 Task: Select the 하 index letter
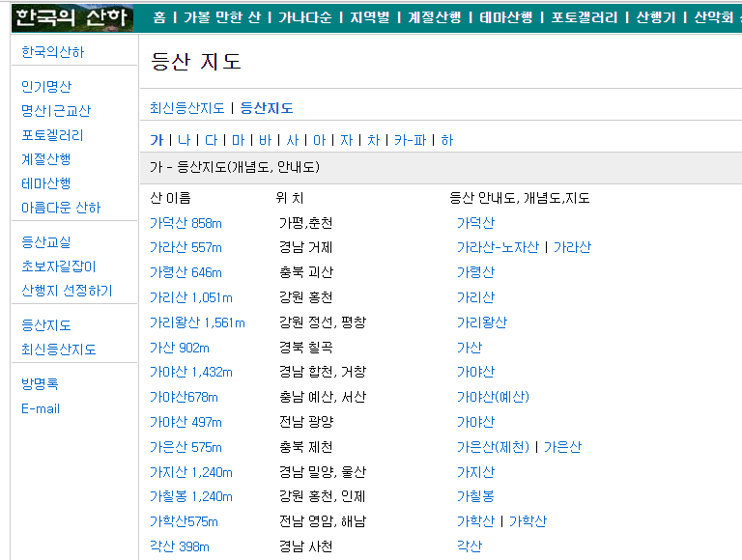(x=446, y=140)
